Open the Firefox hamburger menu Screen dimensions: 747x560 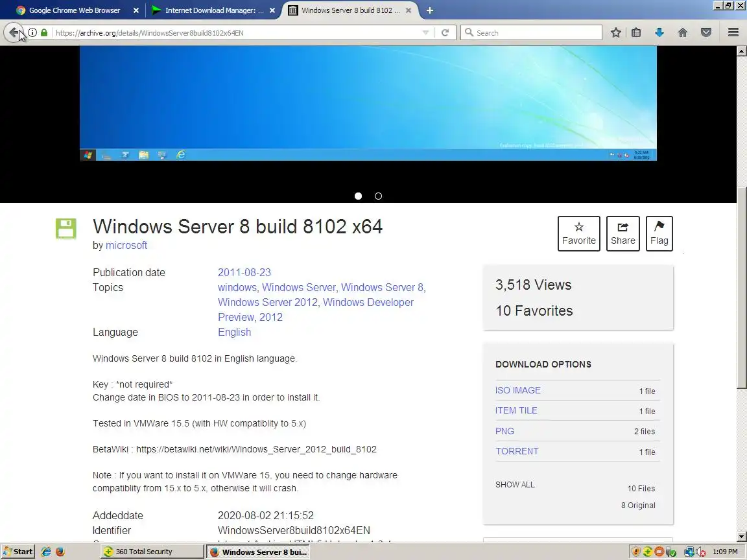[x=733, y=32]
